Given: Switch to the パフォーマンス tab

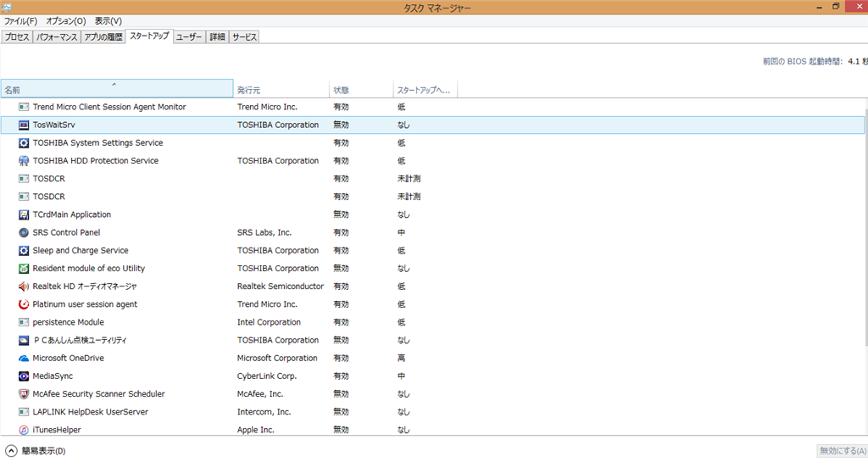Looking at the screenshot, I should (57, 37).
